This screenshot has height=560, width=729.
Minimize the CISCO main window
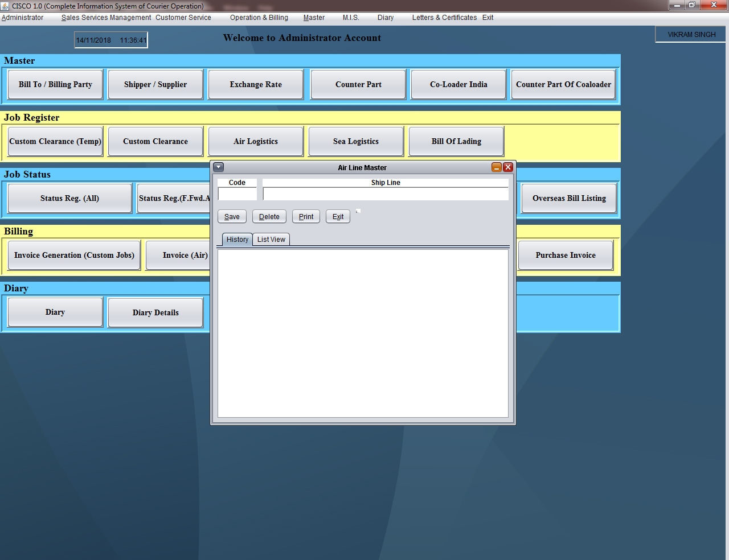click(677, 5)
